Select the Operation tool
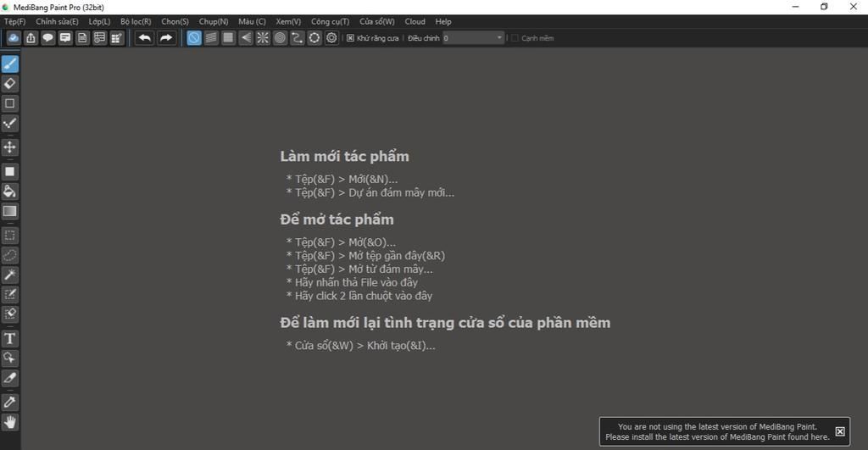This screenshot has height=450, width=868. point(10,358)
